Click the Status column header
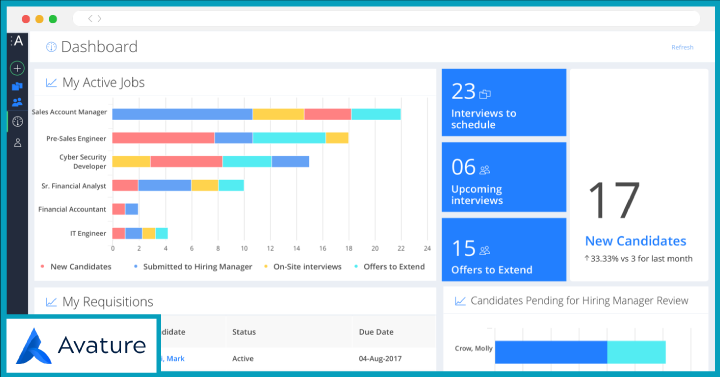The image size is (720, 377). tap(244, 332)
